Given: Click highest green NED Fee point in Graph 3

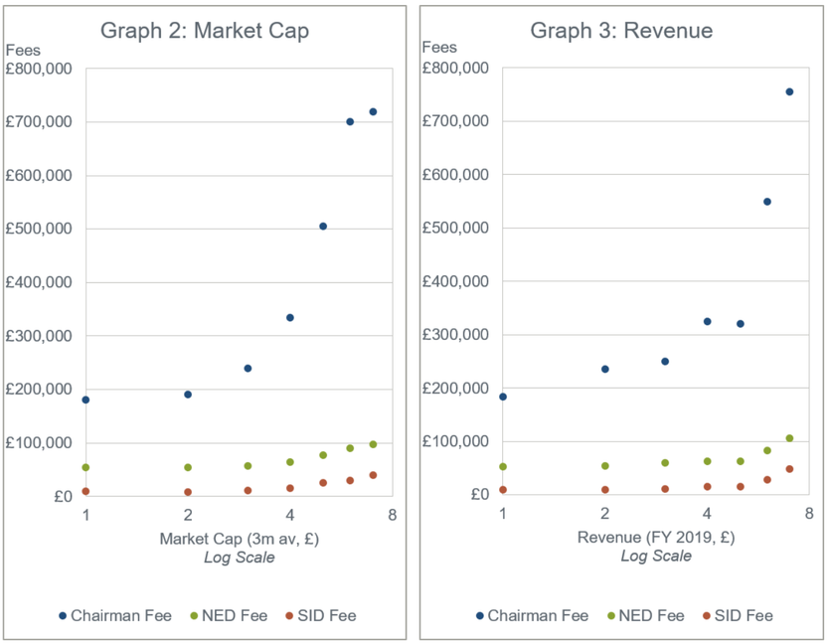Looking at the screenshot, I should 789,438.
